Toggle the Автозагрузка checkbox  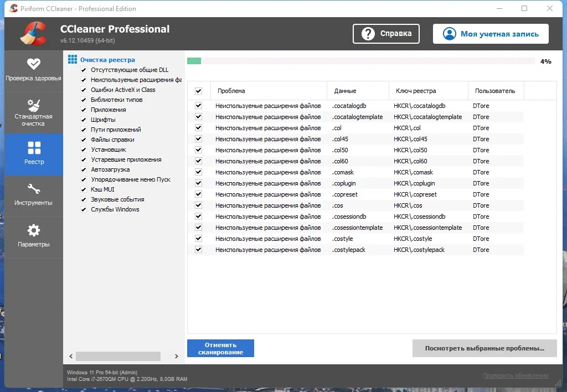(84, 169)
